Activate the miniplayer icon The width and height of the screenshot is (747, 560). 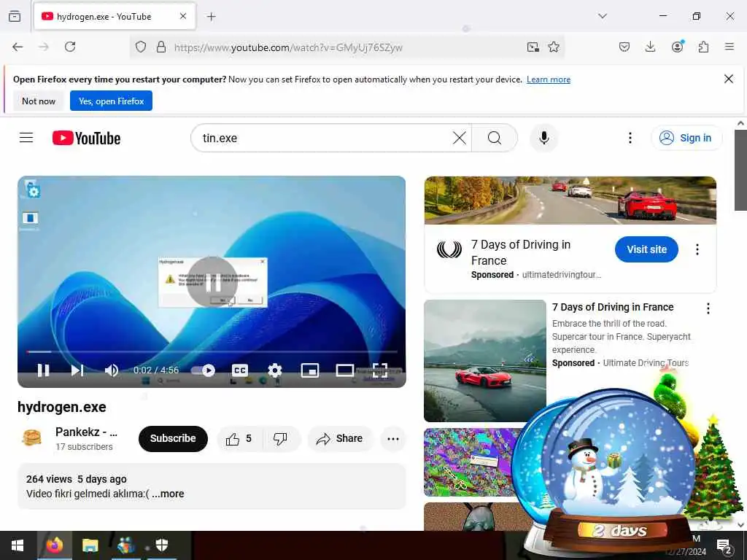[309, 370]
